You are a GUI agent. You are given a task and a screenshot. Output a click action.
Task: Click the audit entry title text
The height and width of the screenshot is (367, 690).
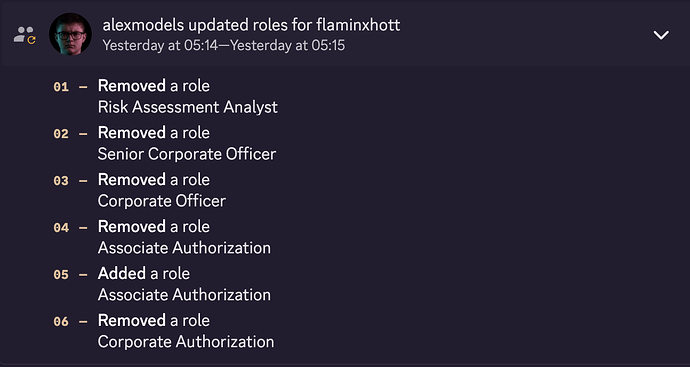tap(251, 25)
